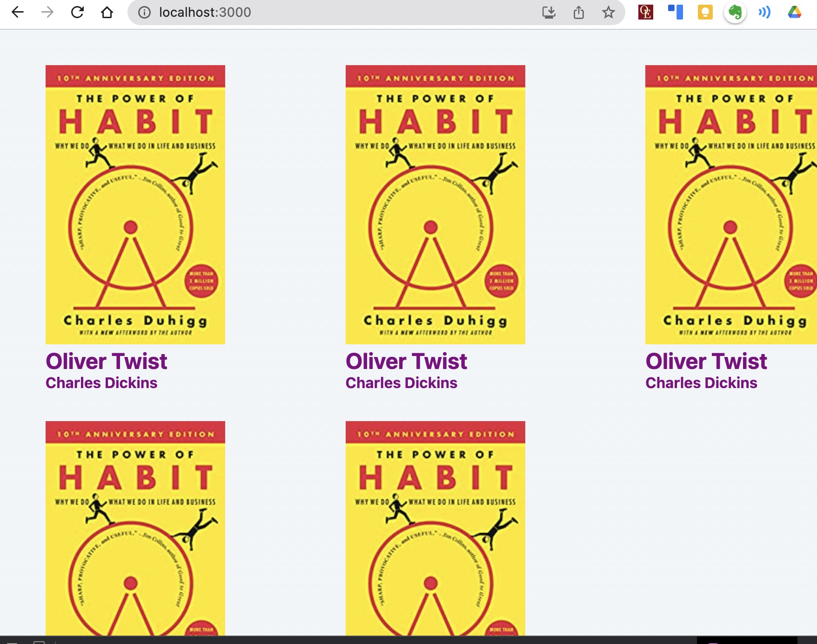Bookmark this page with the star icon
This screenshot has width=817, height=644.
point(609,13)
